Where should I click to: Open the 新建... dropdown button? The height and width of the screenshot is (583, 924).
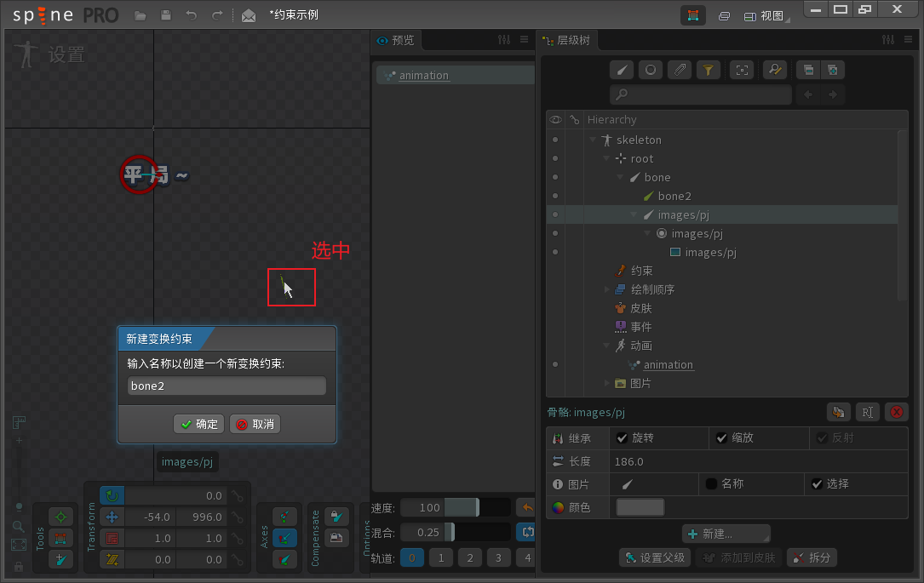click(726, 534)
